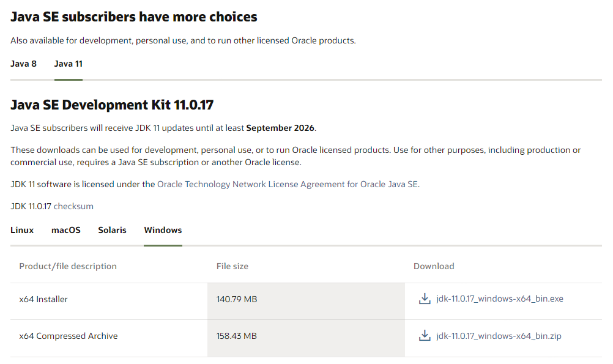Screen dimensions: 613x364
Task: Click the Java SE Development Kit 11.0.17 heading
Action: point(112,105)
